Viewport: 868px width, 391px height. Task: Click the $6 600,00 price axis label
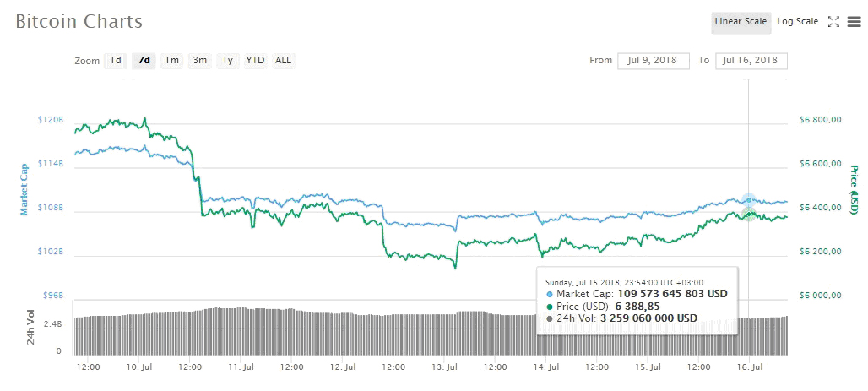coord(821,163)
